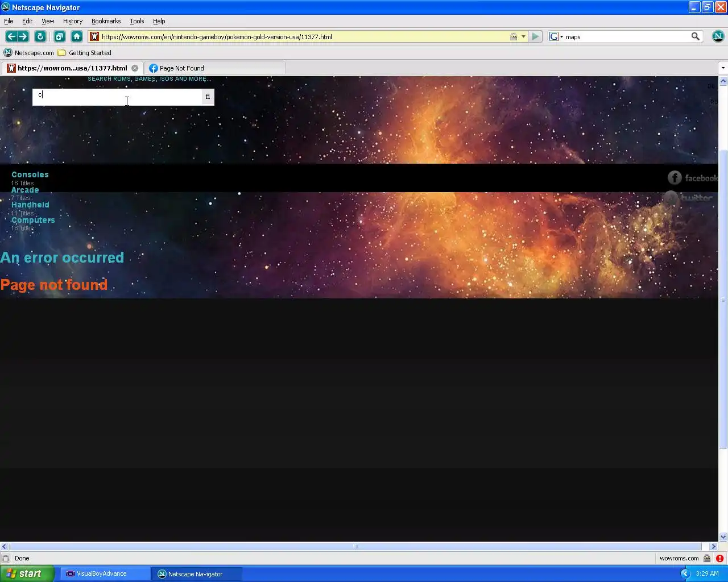The image size is (728, 582).
Task: Click the horizontal scrollbar left arrow
Action: coord(5,546)
